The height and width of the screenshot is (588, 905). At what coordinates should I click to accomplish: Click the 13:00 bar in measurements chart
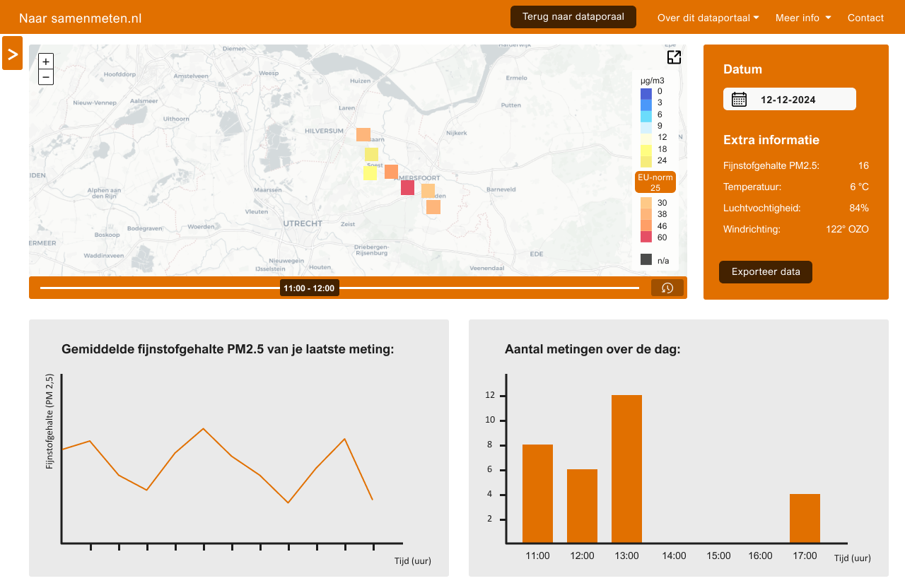tap(626, 469)
